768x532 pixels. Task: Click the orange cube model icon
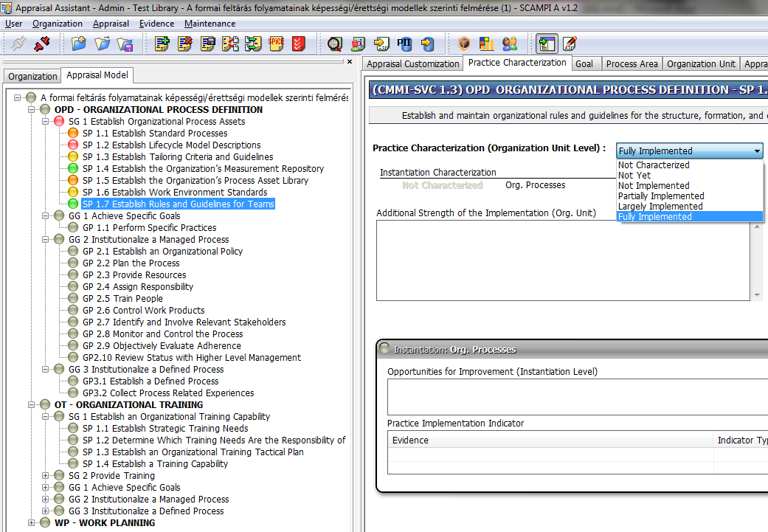[x=464, y=44]
